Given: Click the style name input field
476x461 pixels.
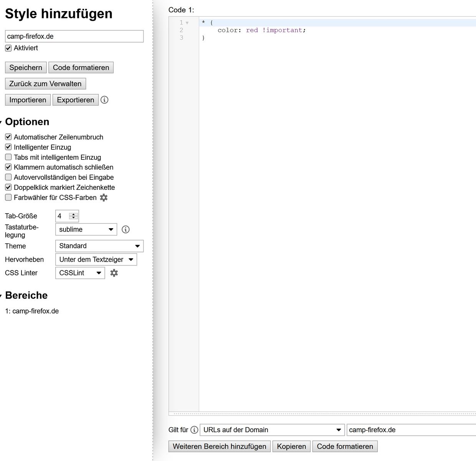Looking at the screenshot, I should tap(74, 36).
